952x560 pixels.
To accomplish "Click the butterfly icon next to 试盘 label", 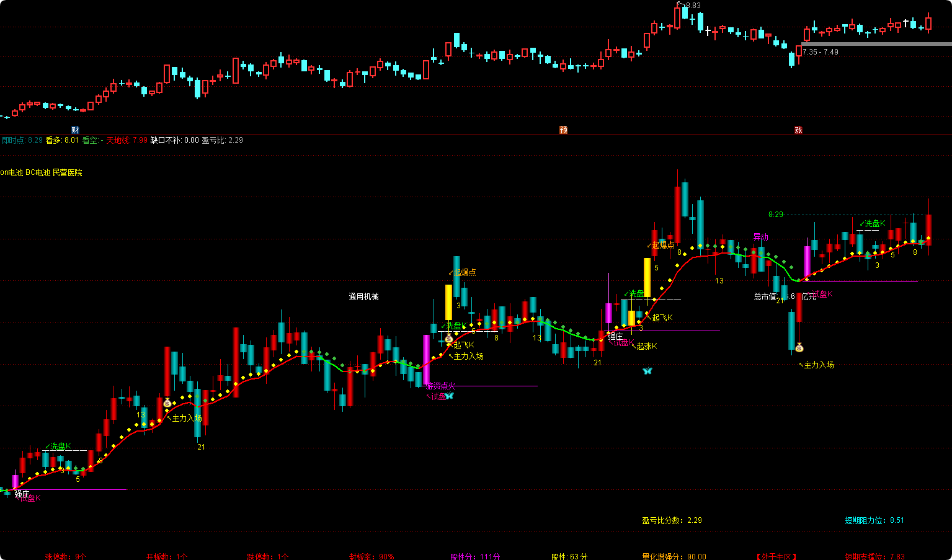I will [450, 396].
